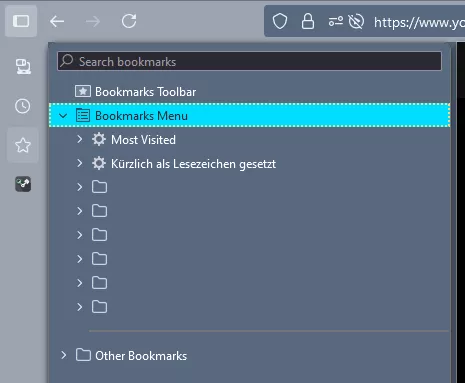The image size is (465, 383).
Task: Click the Search bookmarks field
Action: coord(249,61)
